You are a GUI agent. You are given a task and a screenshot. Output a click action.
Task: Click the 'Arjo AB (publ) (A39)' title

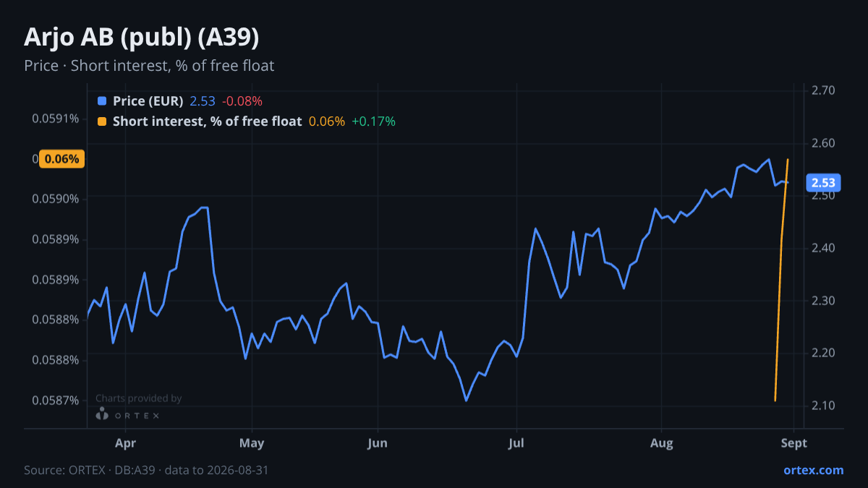pyautogui.click(x=142, y=37)
